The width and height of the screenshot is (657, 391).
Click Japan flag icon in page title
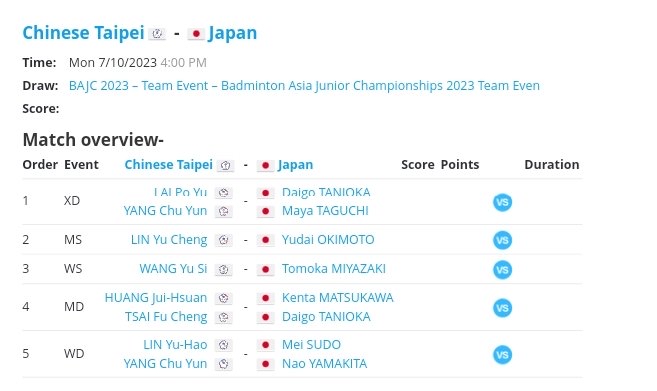click(196, 34)
